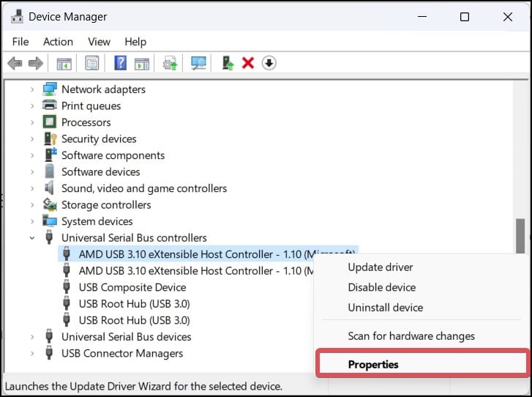Open the Action menu
This screenshot has height=397, width=532.
click(58, 42)
